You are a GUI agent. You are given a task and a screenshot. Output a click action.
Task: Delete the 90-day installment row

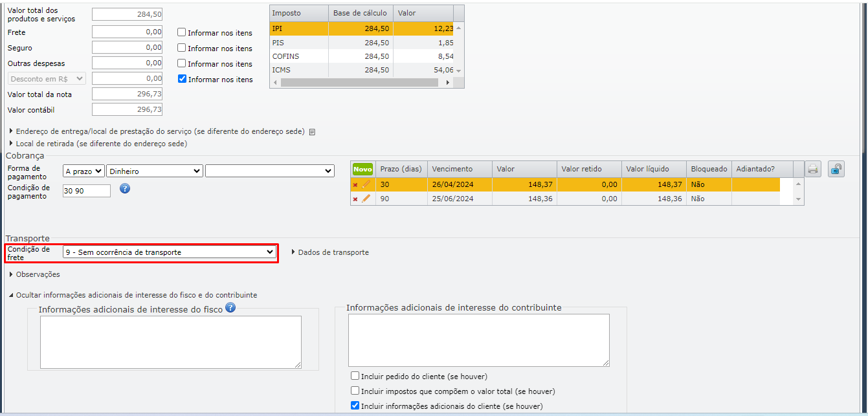pos(355,199)
